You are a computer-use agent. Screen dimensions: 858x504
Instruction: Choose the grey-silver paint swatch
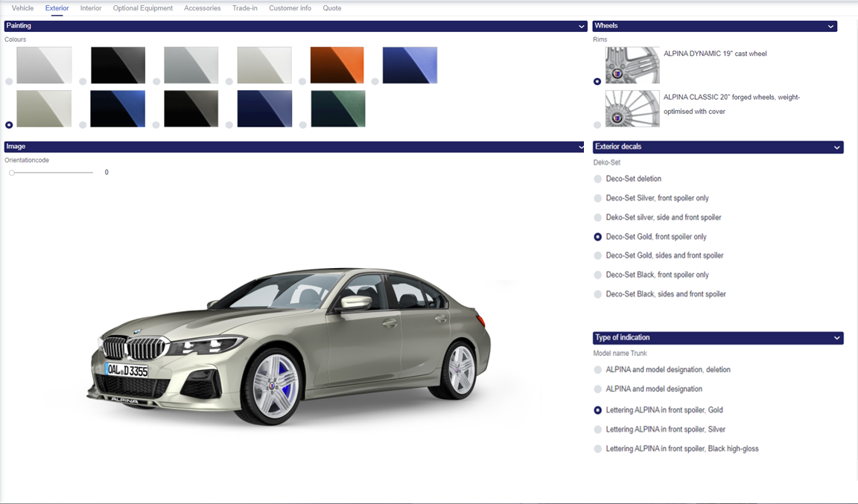point(191,65)
